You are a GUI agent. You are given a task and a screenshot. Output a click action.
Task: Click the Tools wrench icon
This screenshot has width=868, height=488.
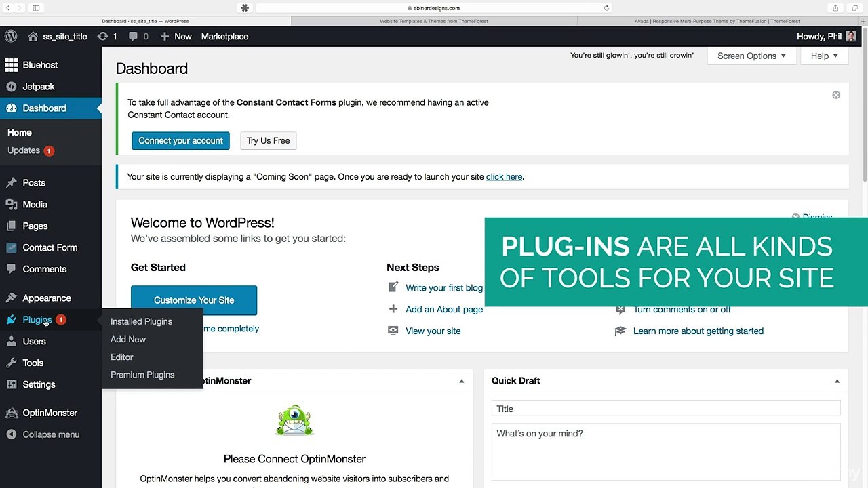pos(12,363)
